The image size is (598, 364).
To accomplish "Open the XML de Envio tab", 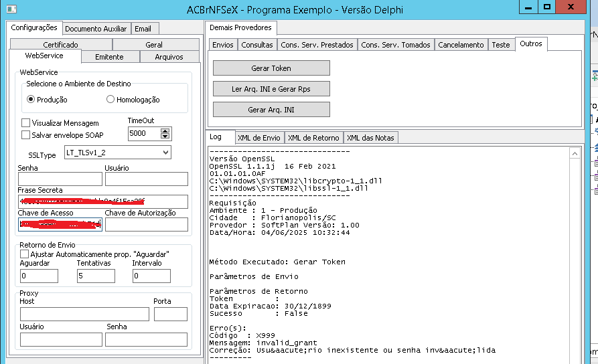I will (259, 138).
